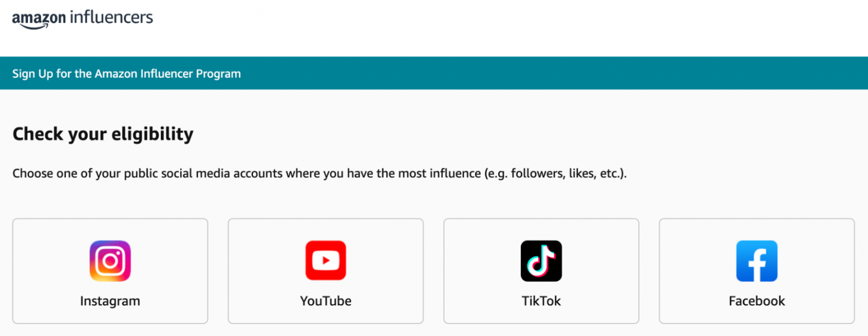Click the TikTok label text
This screenshot has height=336, width=868.
(x=541, y=301)
